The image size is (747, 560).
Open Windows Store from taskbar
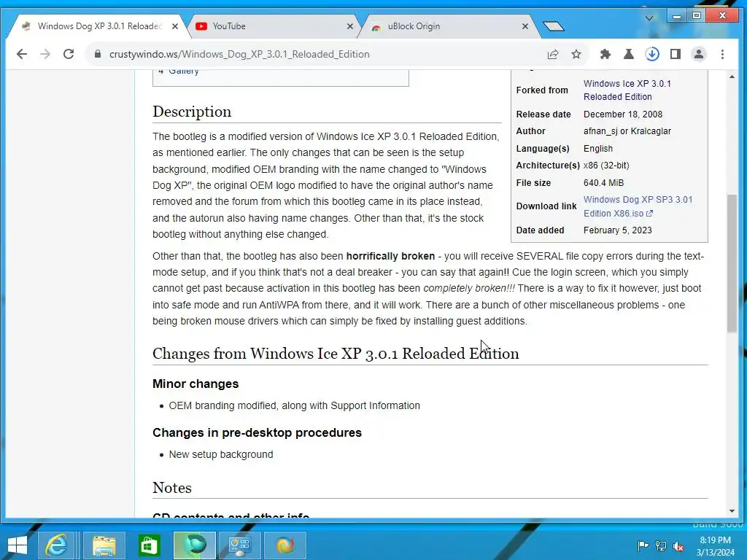pyautogui.click(x=149, y=545)
